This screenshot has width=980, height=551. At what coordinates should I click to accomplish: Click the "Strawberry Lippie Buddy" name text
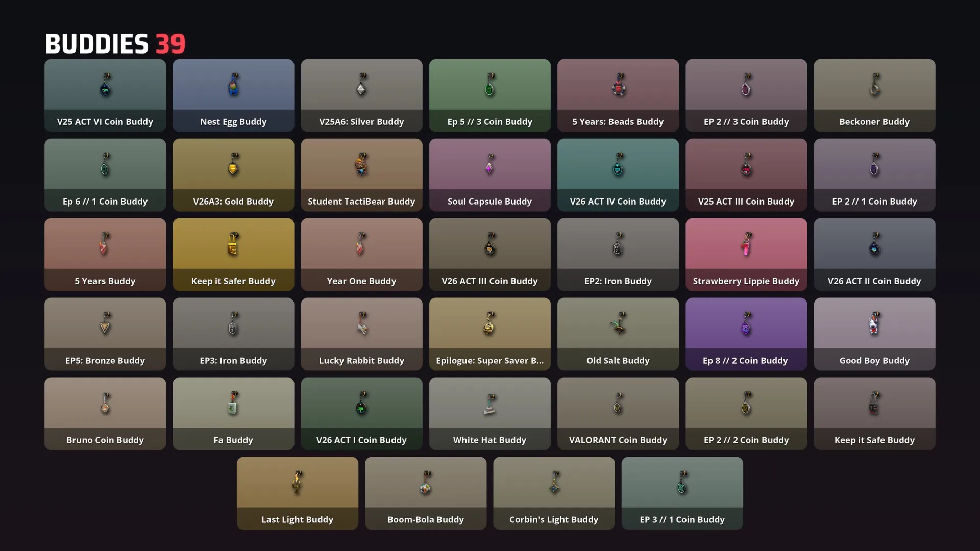746,281
